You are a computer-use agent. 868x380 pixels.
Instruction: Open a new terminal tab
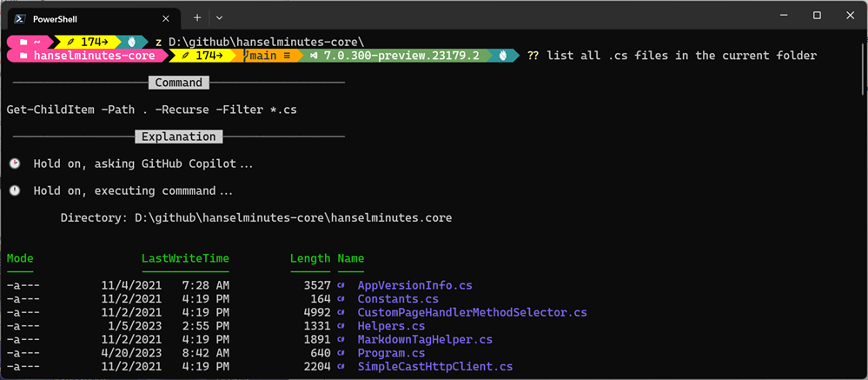pos(197,17)
